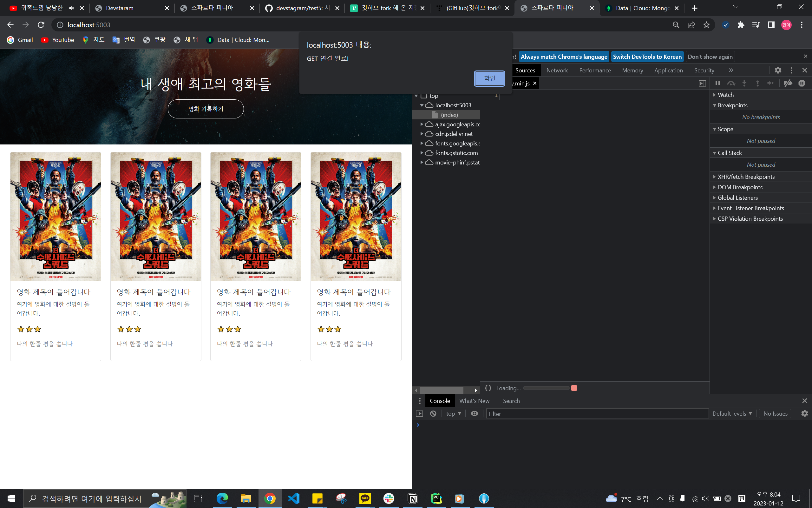Click the console Filter input field
The image size is (812, 508).
pos(597,414)
